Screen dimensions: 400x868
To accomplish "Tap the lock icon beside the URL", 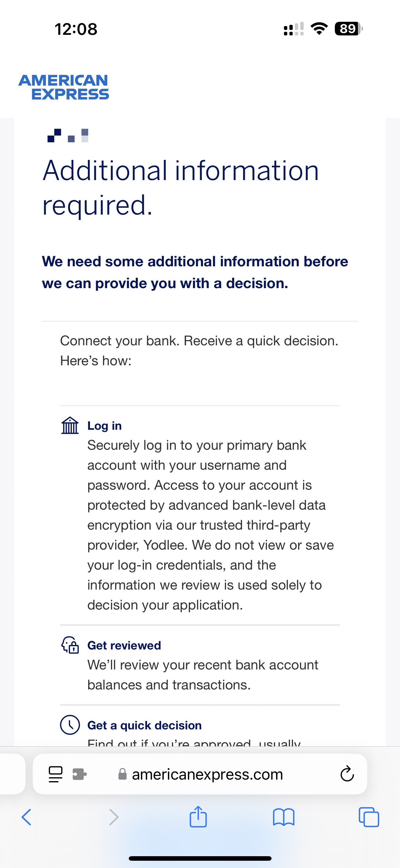I will tap(122, 774).
